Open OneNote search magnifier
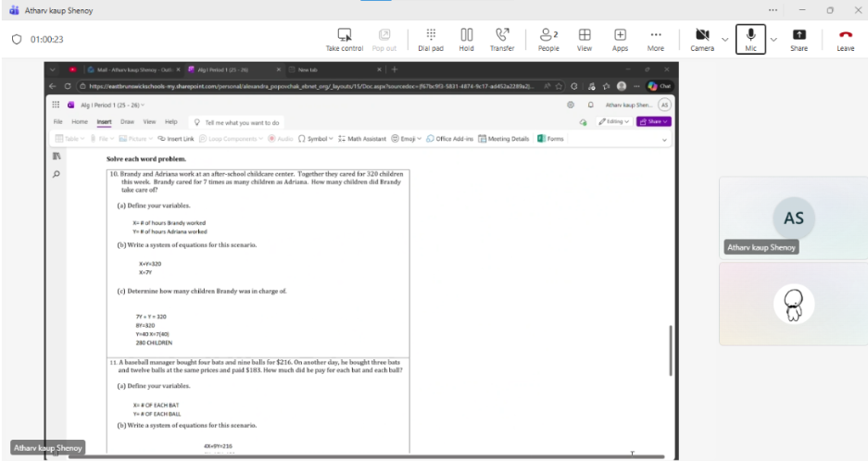 [x=57, y=174]
